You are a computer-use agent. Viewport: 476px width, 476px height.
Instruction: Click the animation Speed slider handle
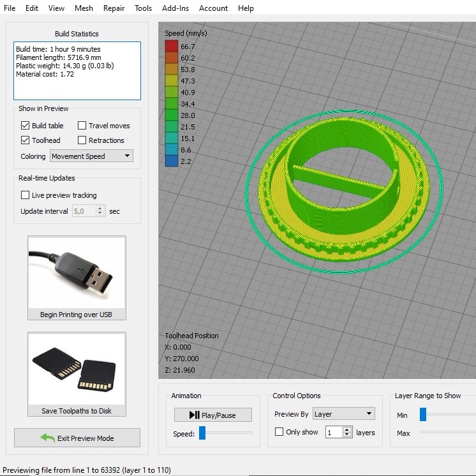[202, 434]
